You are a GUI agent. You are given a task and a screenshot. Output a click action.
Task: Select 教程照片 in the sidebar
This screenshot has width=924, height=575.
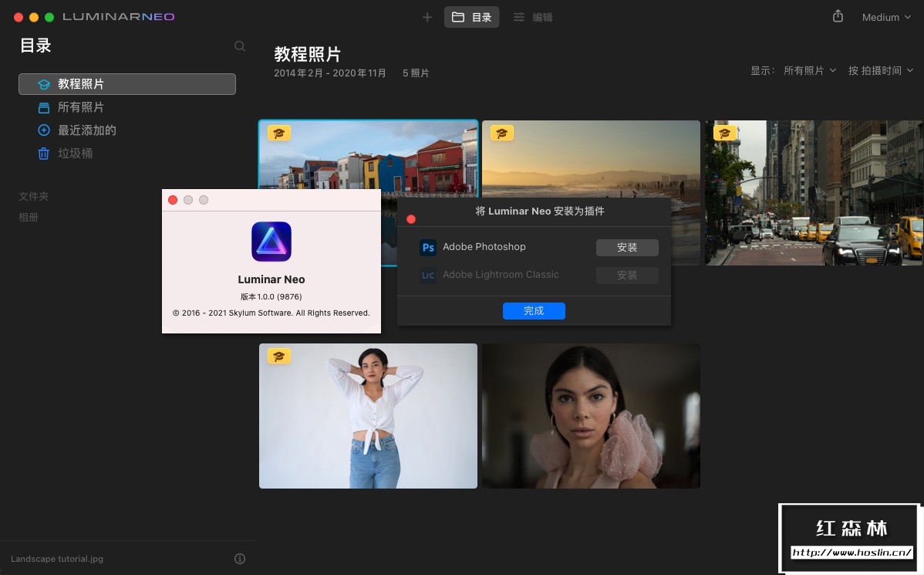pos(127,84)
